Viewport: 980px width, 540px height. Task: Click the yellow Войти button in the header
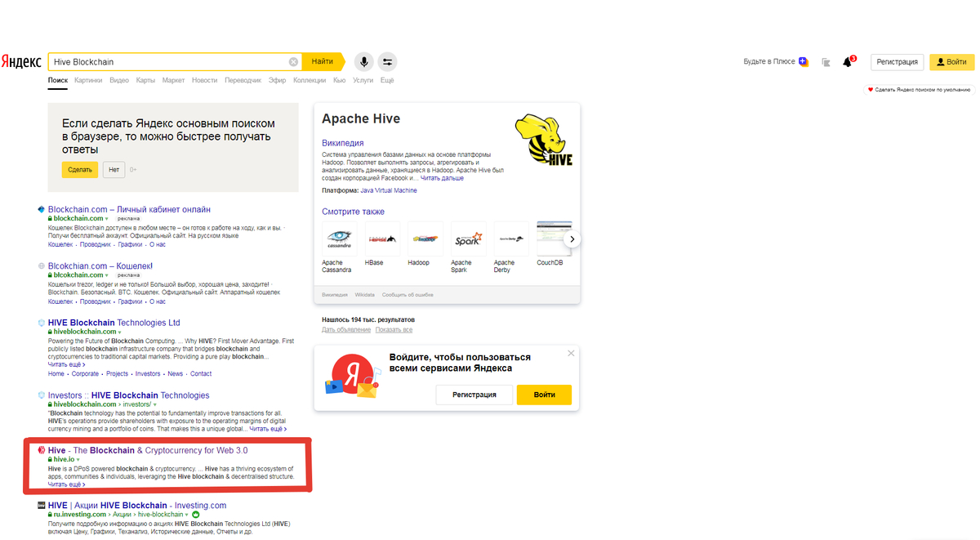click(952, 62)
